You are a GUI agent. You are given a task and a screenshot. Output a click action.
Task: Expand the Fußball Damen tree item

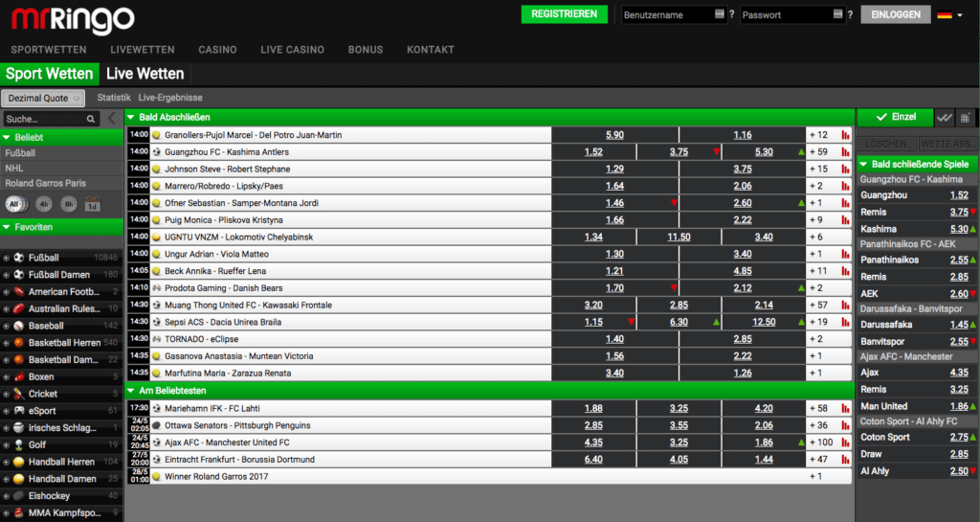pyautogui.click(x=6, y=275)
